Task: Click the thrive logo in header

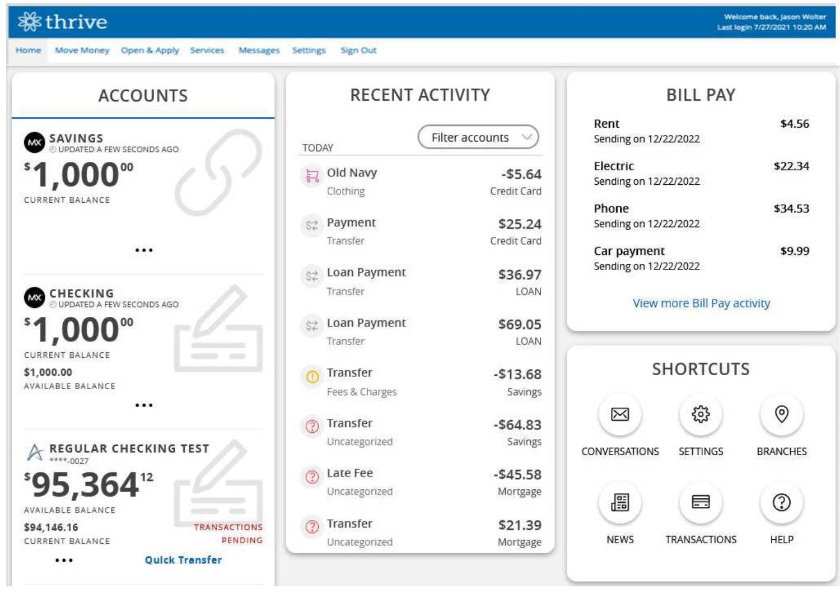Action: point(62,22)
